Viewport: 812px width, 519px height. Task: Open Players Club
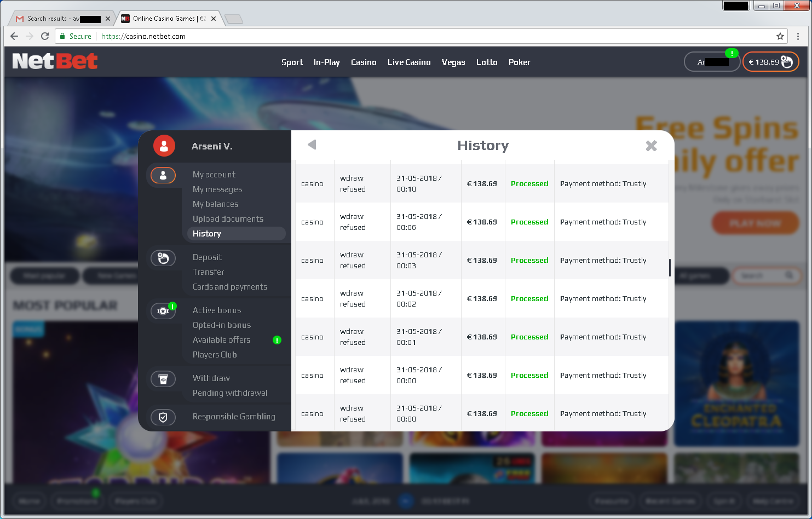coord(215,355)
